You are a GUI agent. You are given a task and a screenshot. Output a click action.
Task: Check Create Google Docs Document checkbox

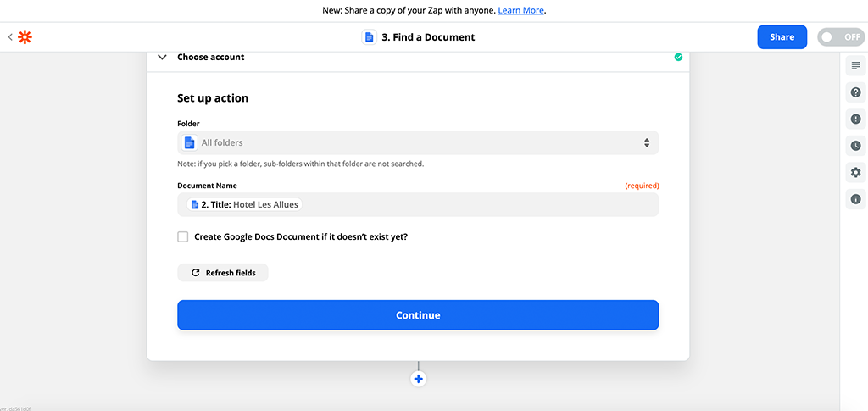click(183, 237)
